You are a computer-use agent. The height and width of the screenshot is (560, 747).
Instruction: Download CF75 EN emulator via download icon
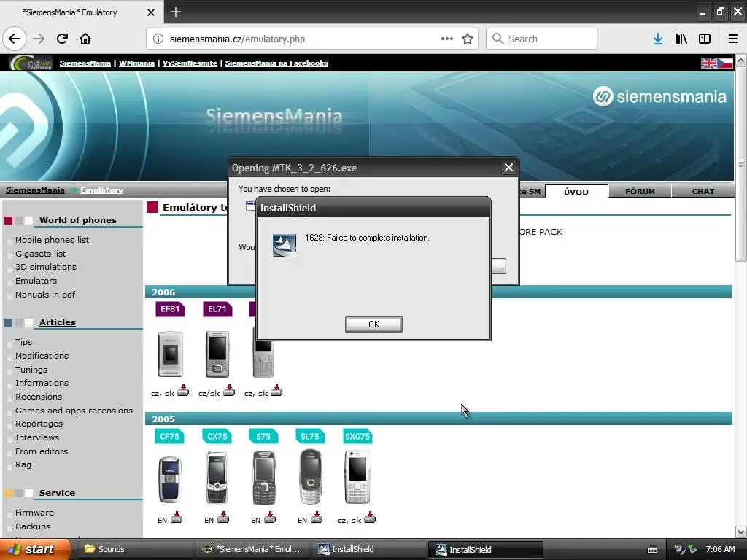[x=177, y=518]
